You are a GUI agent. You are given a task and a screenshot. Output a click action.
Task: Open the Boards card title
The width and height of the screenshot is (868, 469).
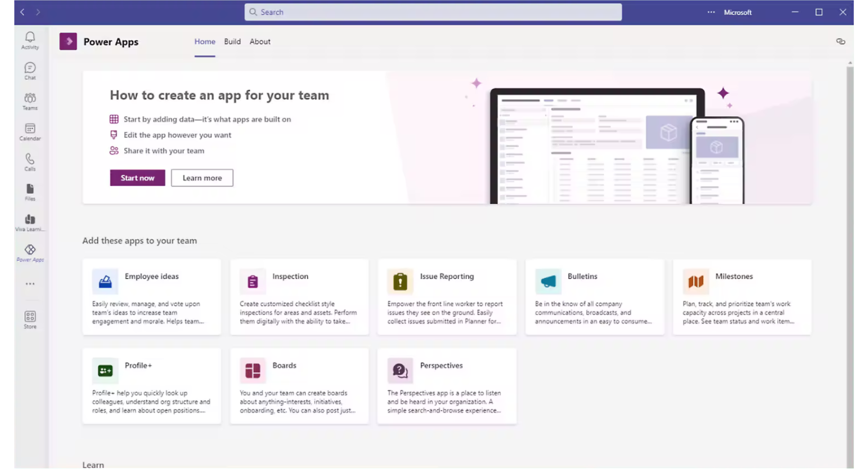(x=284, y=365)
